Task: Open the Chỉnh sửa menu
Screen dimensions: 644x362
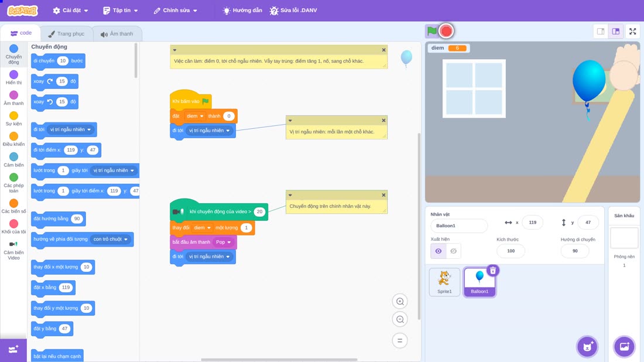Action: 176,11
